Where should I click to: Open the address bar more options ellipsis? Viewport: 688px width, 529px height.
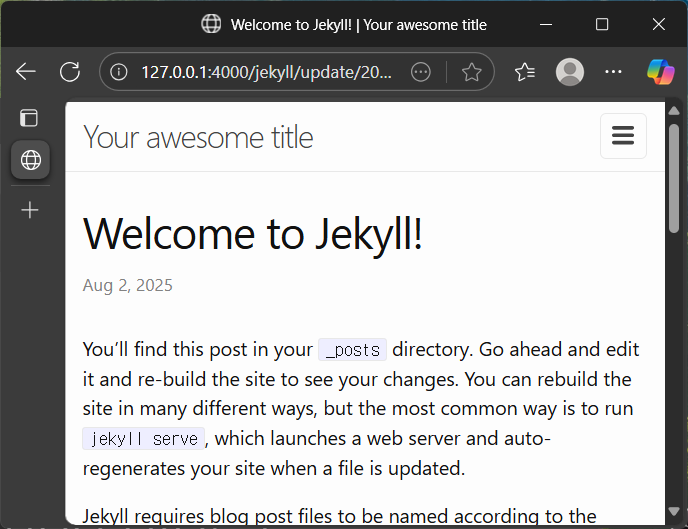click(x=421, y=72)
